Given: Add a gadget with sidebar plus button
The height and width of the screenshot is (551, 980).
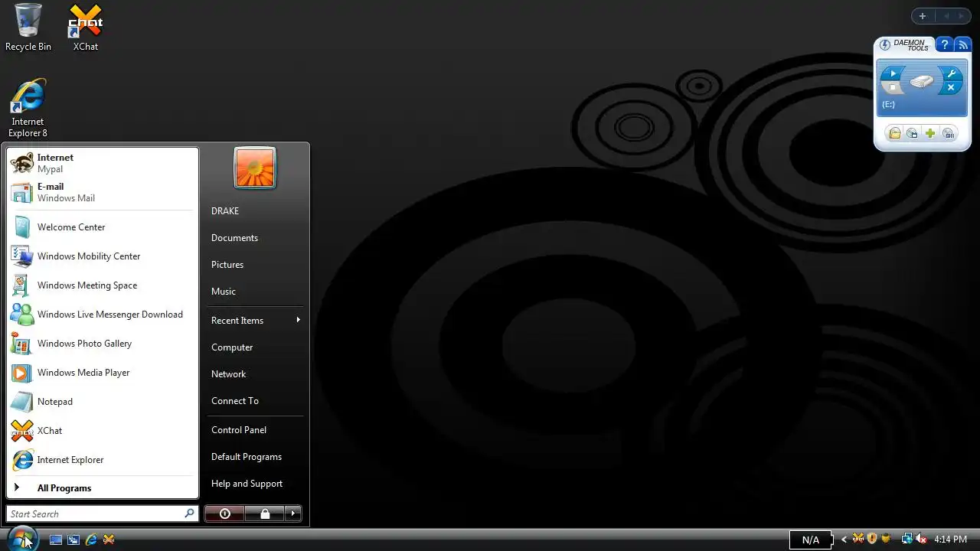Looking at the screenshot, I should tap(923, 16).
